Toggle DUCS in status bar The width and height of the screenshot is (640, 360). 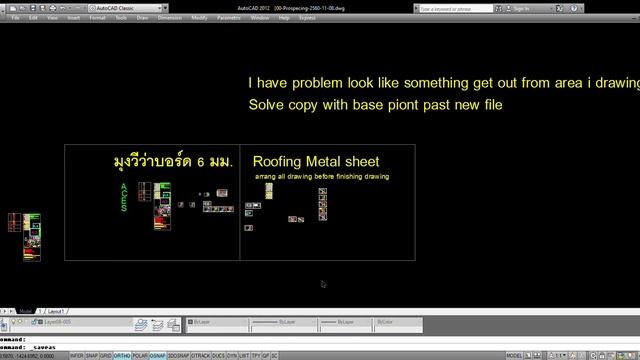[218, 356]
